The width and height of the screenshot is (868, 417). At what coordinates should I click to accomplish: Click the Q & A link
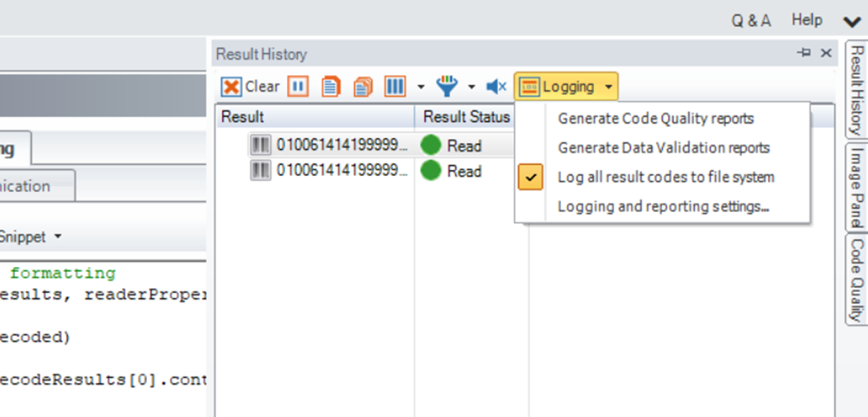750,21
